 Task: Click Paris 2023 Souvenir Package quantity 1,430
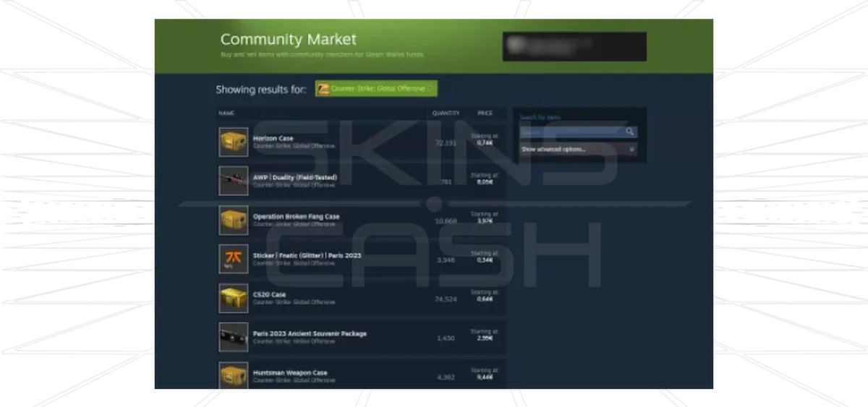pos(446,338)
